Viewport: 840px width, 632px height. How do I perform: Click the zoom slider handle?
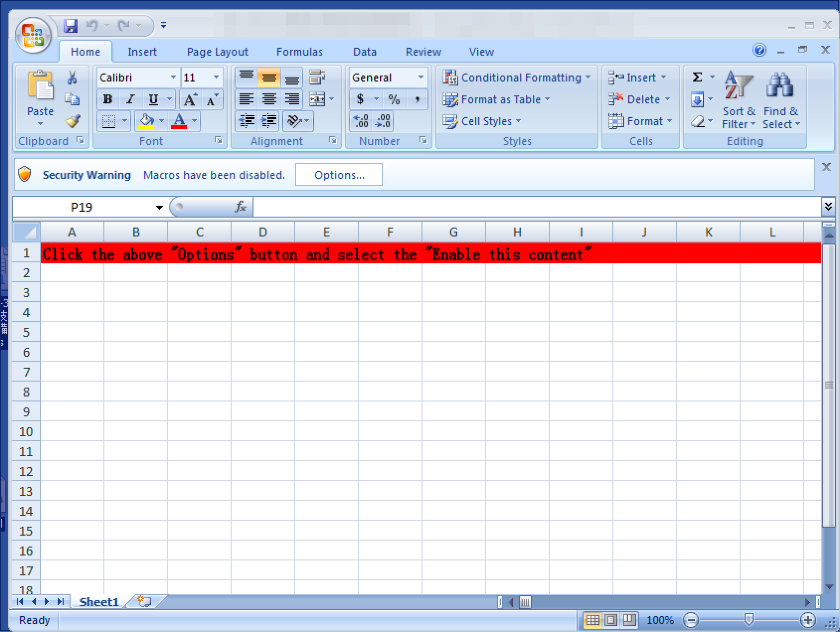coord(749,620)
